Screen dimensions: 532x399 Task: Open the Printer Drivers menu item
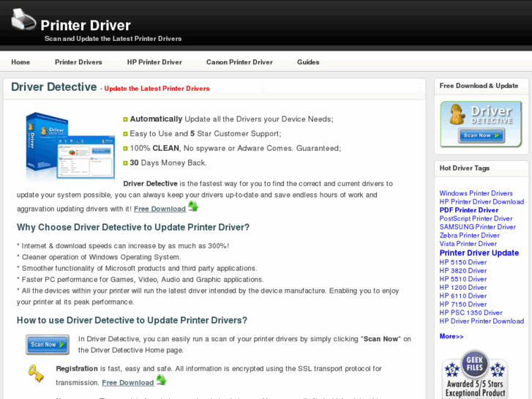78,62
